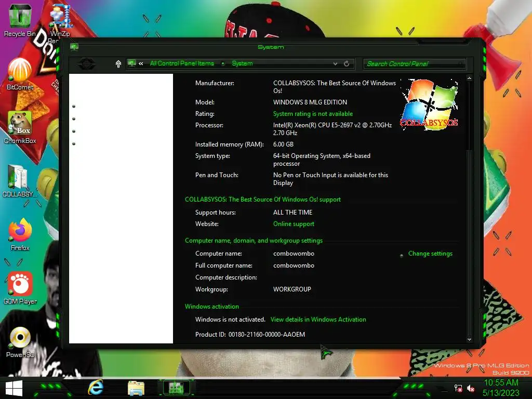Open File Explorer from taskbar
Screen dimensions: 532x399
136,388
